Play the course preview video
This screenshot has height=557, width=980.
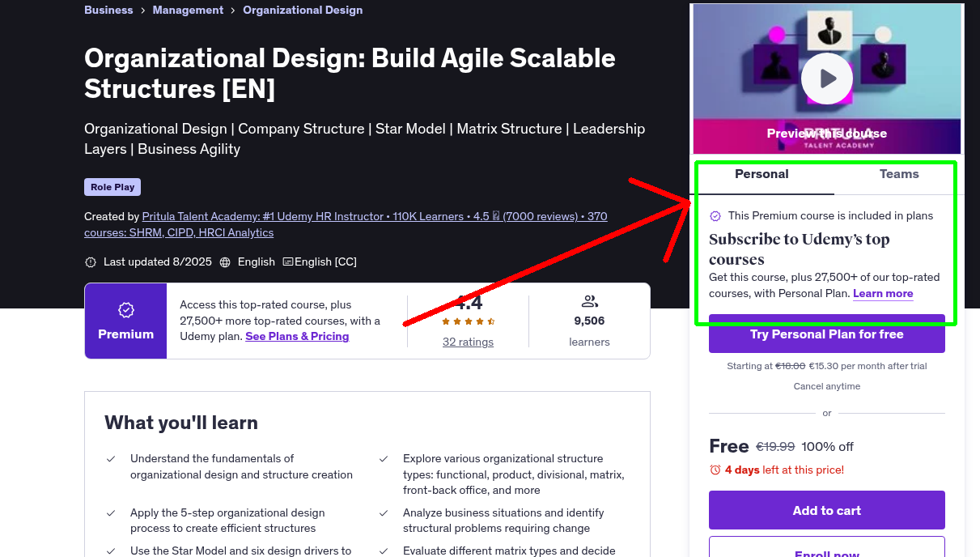(x=827, y=79)
